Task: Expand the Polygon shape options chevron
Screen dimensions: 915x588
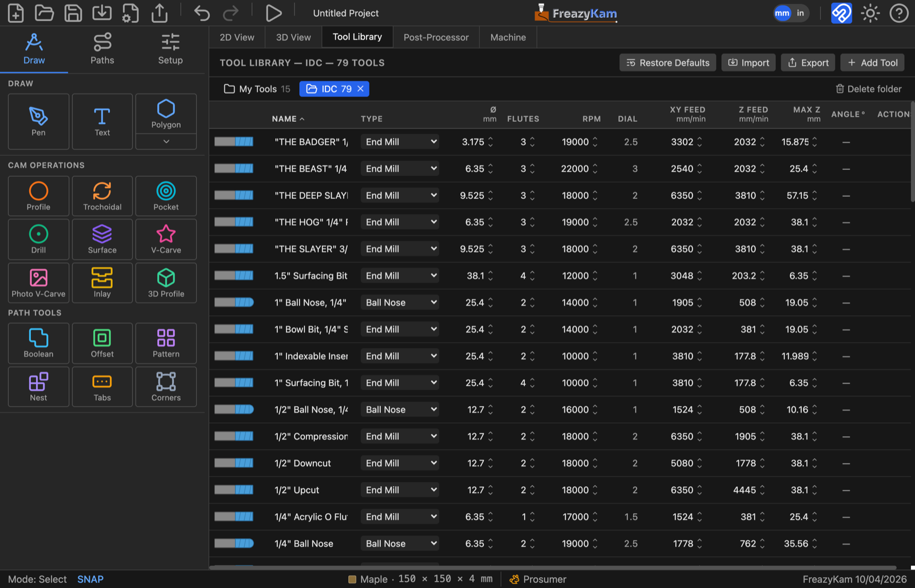Action: (166, 141)
